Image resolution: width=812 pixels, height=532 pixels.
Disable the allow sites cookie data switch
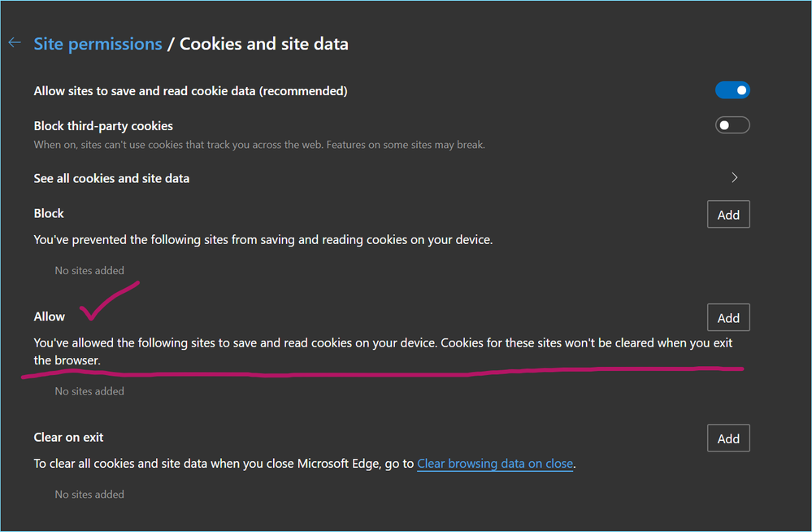tap(732, 90)
